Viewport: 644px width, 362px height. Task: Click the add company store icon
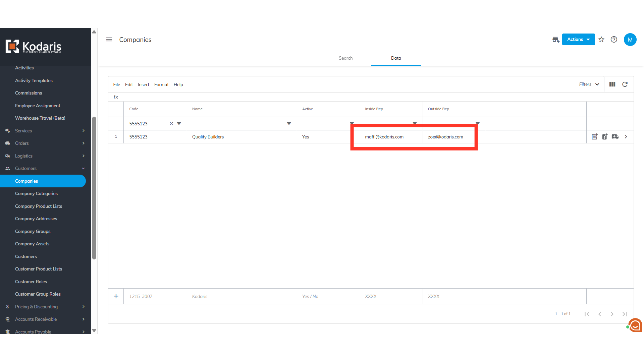555,40
